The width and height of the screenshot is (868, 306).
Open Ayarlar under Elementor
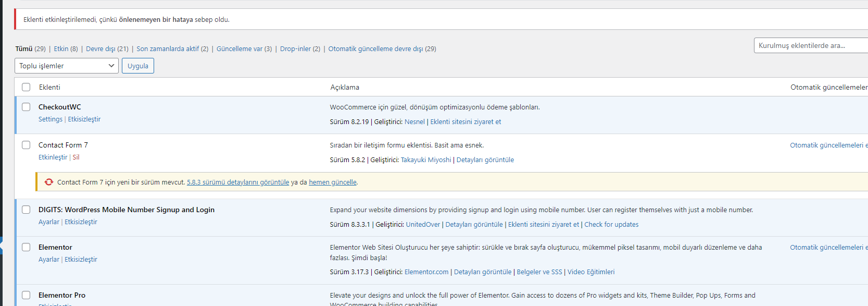point(49,260)
